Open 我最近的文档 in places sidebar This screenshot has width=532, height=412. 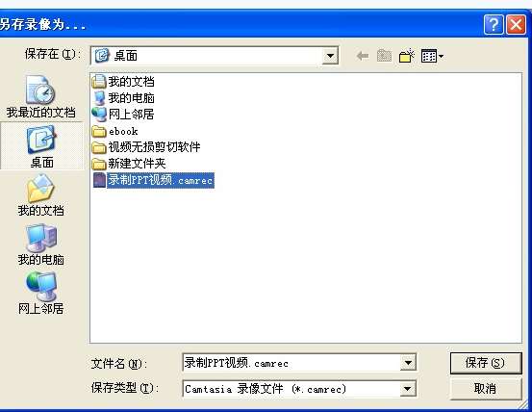click(40, 97)
